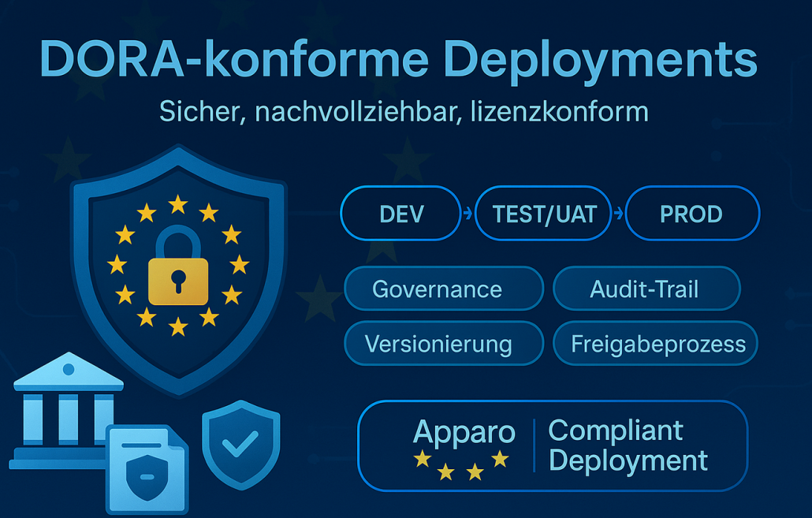This screenshot has width=812, height=518.
Task: Click the subtitle Sicher, nachvollziehbar, lizenzkonform
Action: pos(403,111)
